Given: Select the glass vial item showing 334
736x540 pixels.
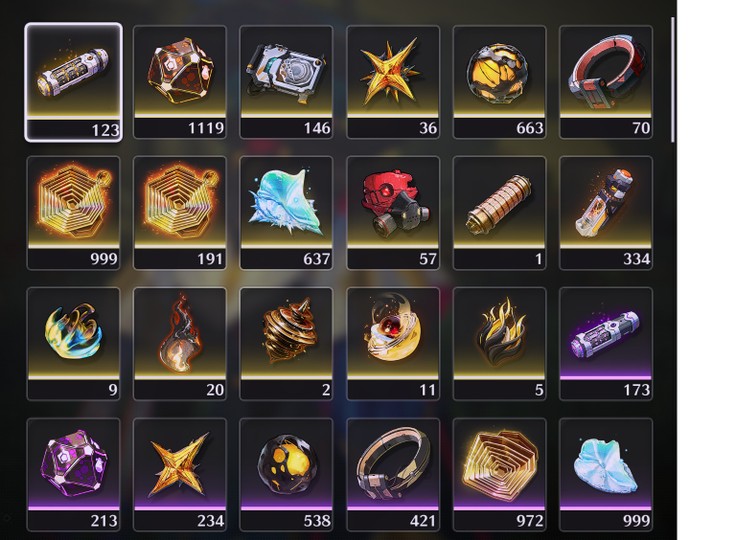Looking at the screenshot, I should [x=606, y=213].
